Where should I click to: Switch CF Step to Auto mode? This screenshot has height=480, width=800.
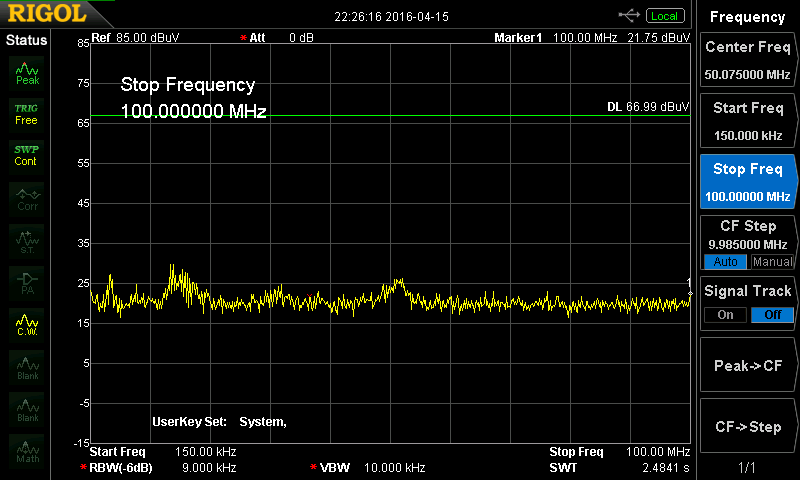point(725,262)
